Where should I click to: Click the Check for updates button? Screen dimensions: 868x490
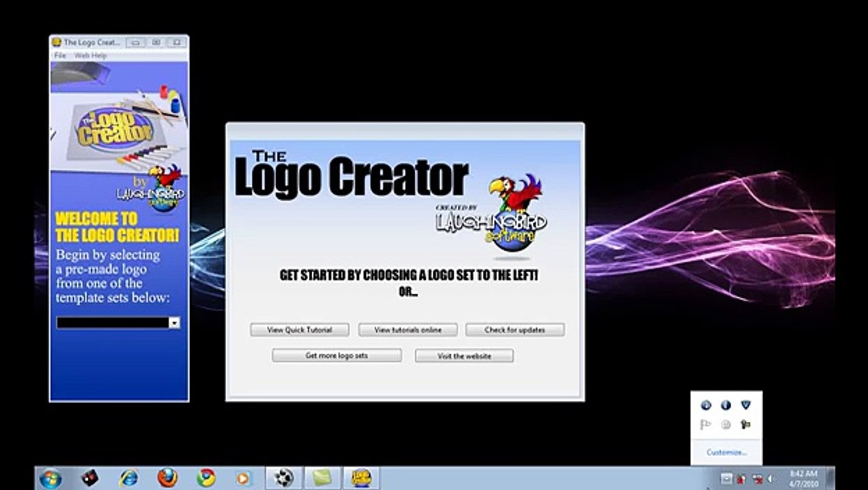pos(515,329)
